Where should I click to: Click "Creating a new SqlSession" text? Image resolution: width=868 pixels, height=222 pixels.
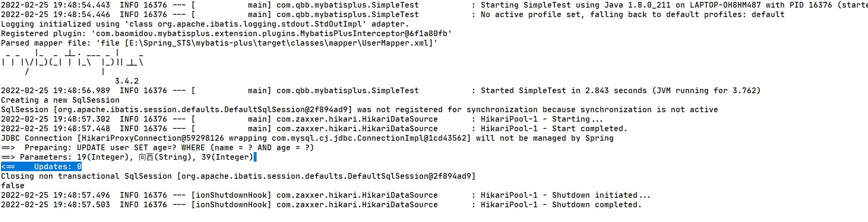(x=60, y=100)
